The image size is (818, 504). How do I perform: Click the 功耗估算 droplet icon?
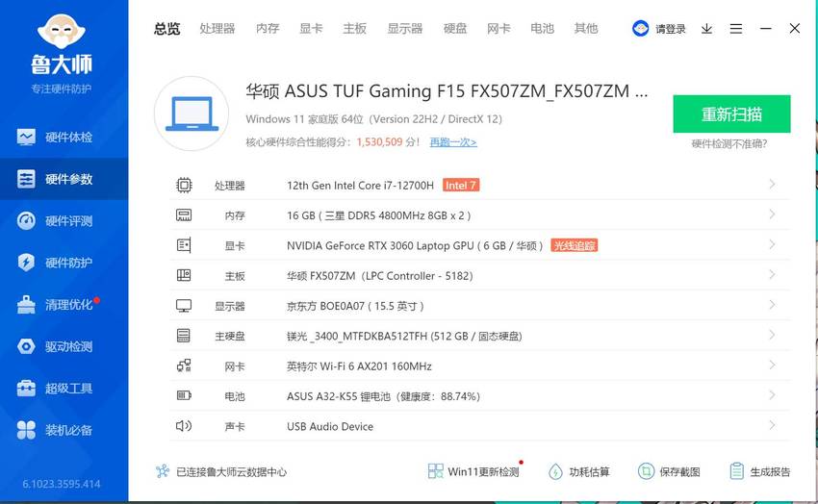click(x=555, y=471)
